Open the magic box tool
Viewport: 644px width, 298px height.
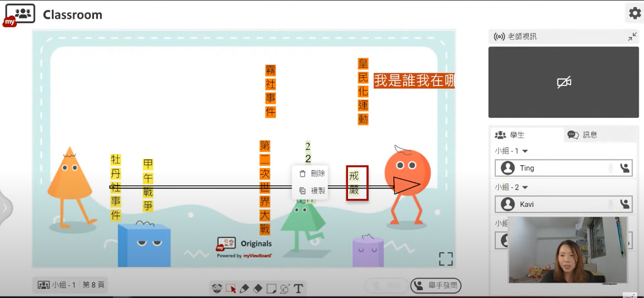(x=217, y=288)
